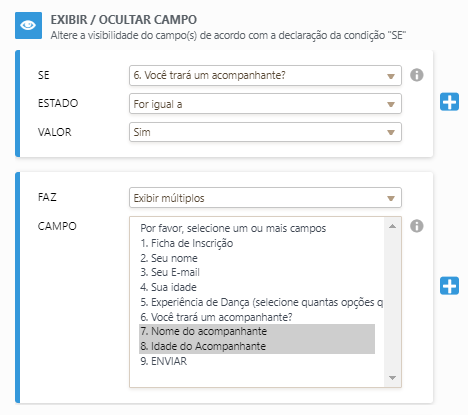Select '9. ENVIAR' in the field list
The height and width of the screenshot is (415, 468).
click(257, 361)
